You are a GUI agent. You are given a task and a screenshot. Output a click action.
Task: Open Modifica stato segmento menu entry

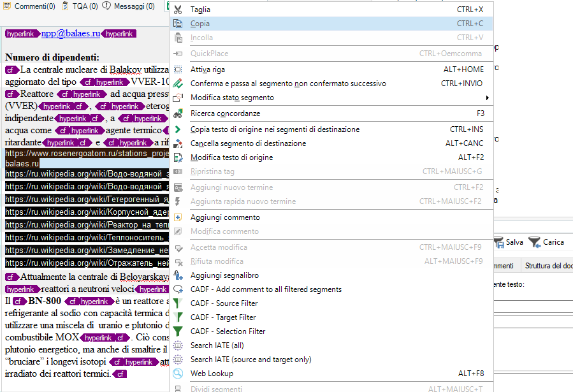point(331,98)
